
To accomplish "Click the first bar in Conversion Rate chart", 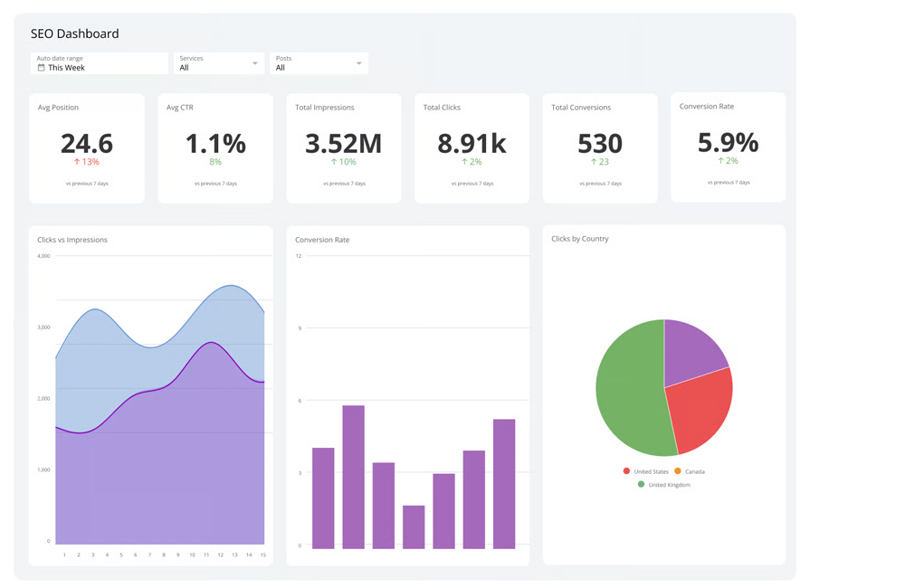I will 323,498.
